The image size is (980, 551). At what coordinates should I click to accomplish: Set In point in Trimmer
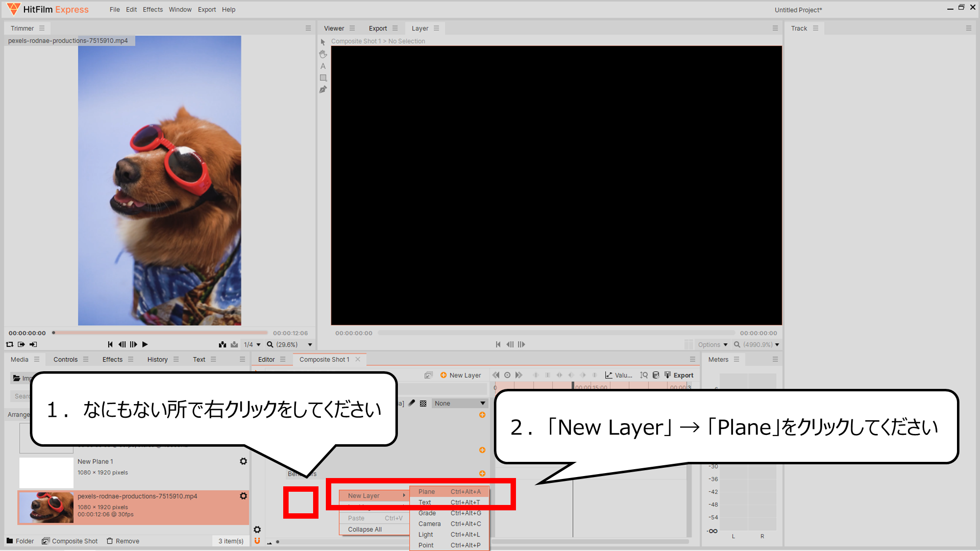21,344
